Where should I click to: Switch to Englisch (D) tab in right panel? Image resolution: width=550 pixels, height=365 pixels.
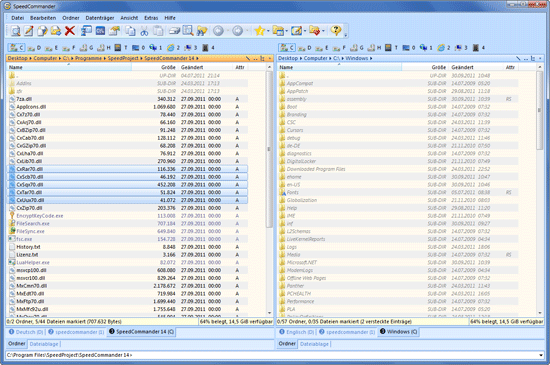point(297,332)
